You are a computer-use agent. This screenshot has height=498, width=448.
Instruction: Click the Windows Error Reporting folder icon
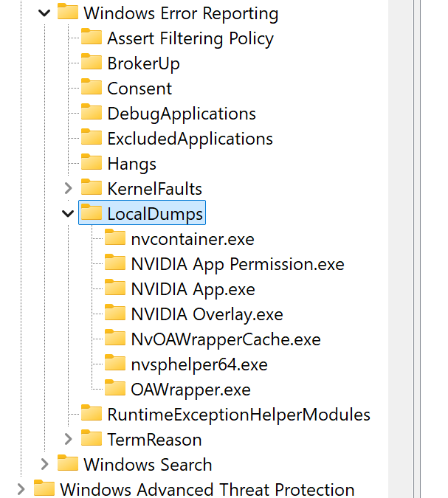68,12
